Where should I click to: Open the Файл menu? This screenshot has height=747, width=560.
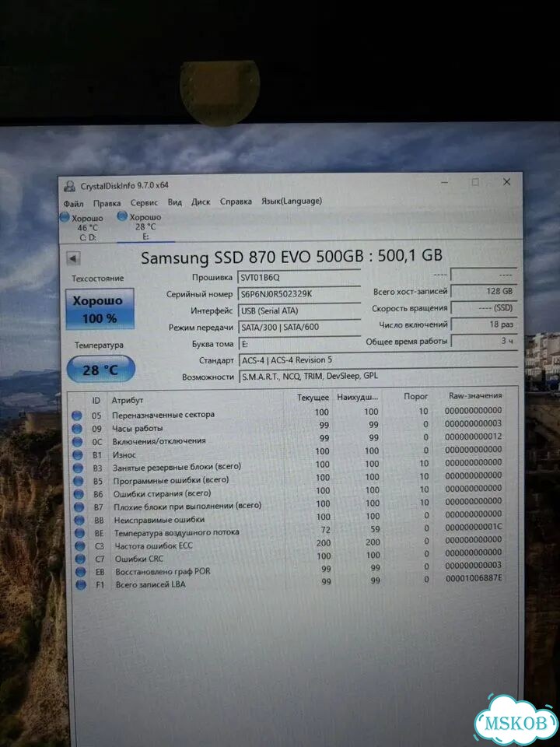pos(73,203)
